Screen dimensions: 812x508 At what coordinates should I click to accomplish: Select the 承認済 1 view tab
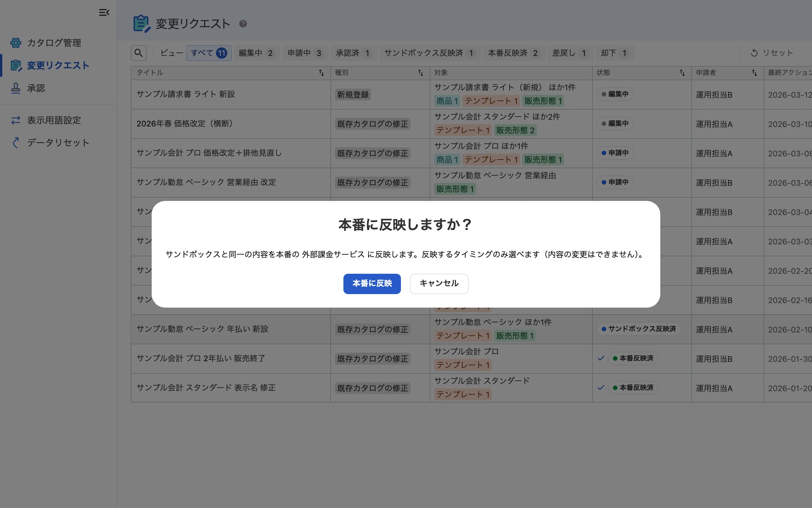tap(353, 53)
